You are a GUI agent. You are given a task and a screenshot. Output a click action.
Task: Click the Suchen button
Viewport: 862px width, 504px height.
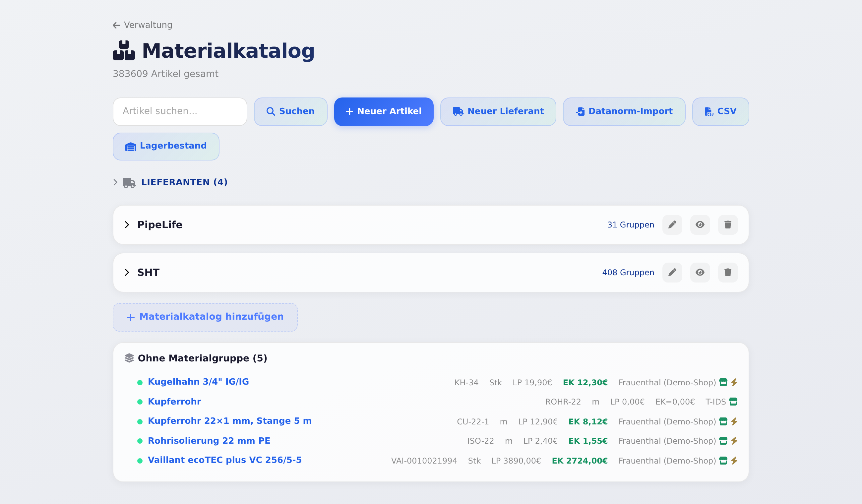(290, 111)
